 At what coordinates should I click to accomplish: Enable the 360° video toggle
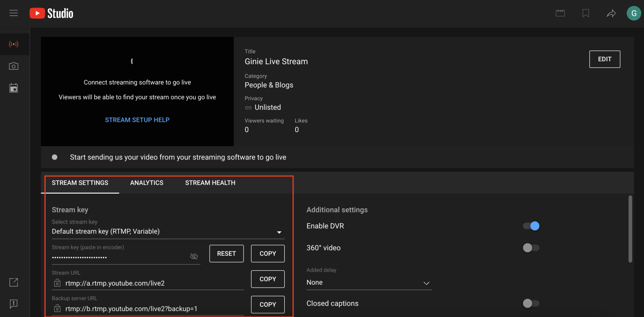531,248
